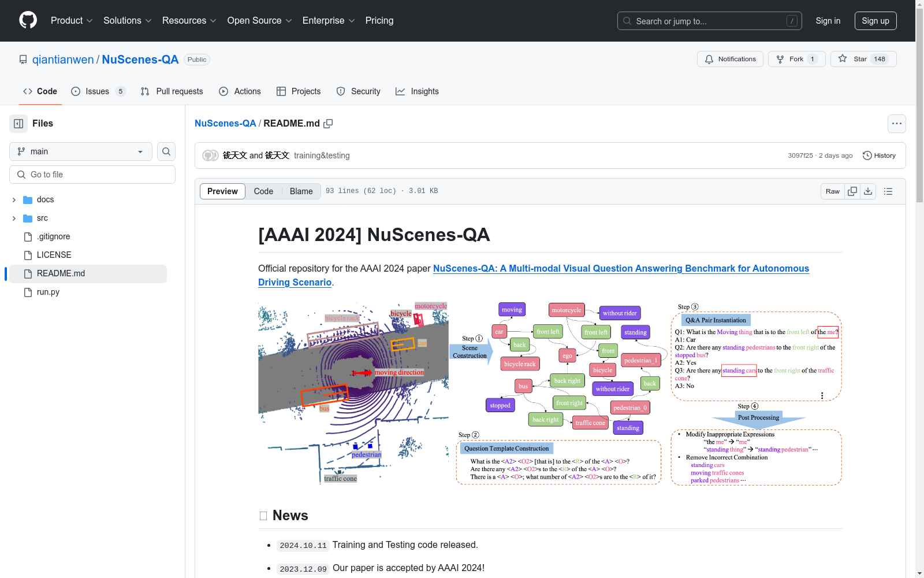Click the GitHub logo icon

click(x=28, y=20)
